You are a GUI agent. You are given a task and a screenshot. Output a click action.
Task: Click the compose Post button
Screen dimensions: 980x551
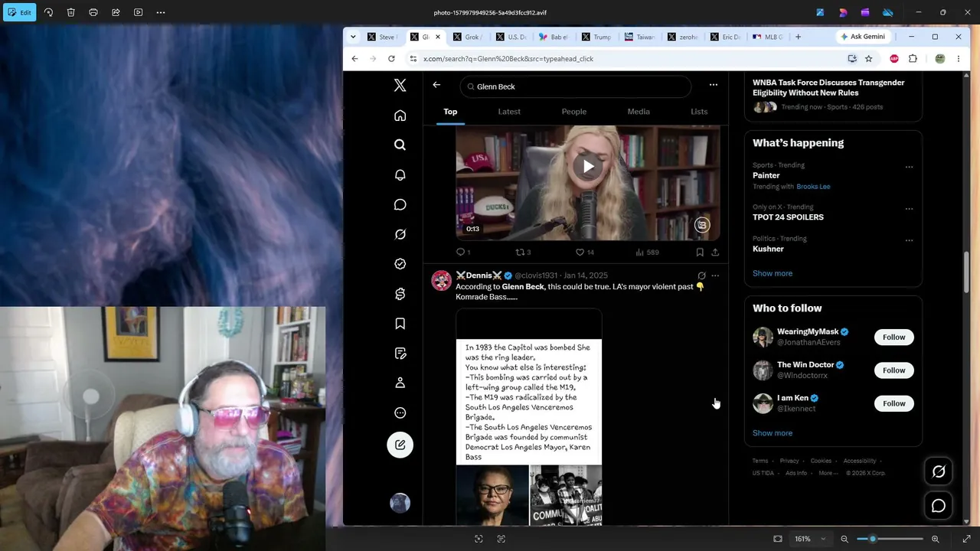[400, 445]
